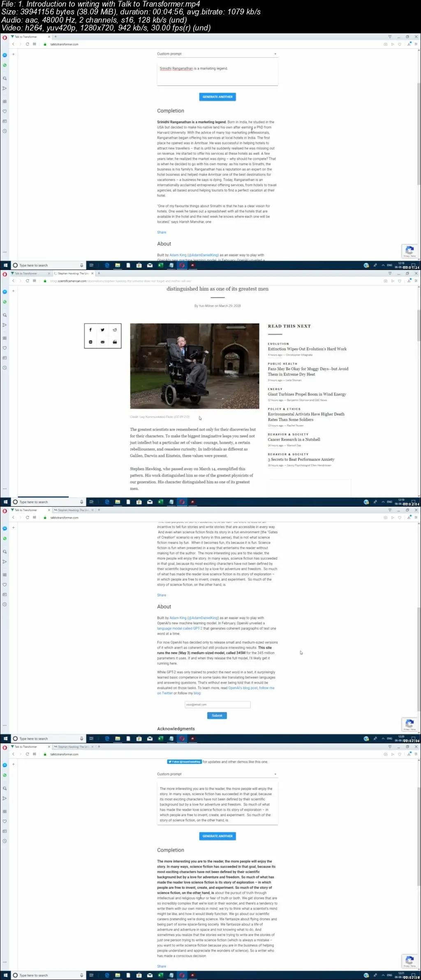Click 'your@email.com' email input field

click(217, 705)
